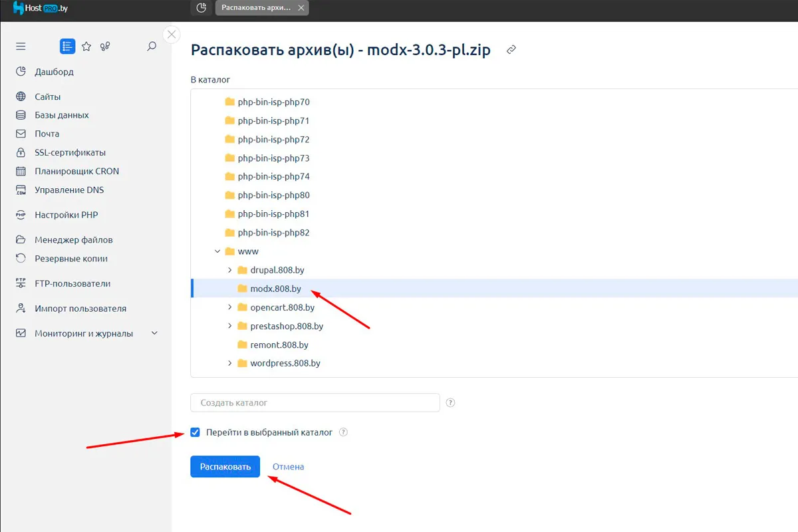Focus the Создать каталог input field

(315, 402)
